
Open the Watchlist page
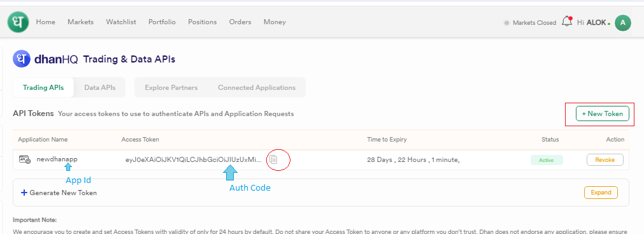121,22
